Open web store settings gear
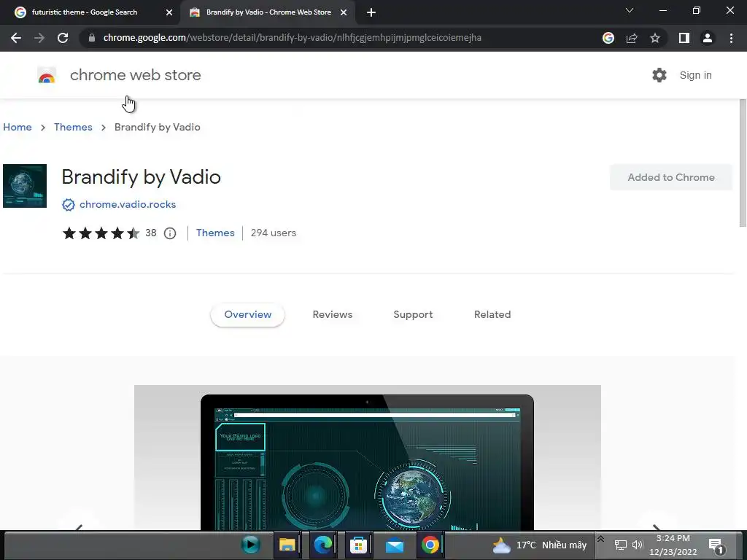747x560 pixels. [659, 75]
